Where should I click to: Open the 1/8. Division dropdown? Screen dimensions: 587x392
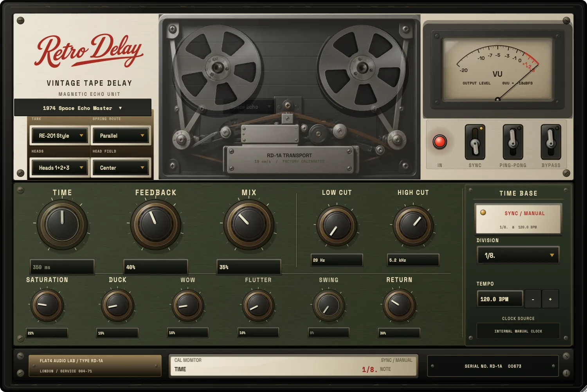pyautogui.click(x=519, y=255)
